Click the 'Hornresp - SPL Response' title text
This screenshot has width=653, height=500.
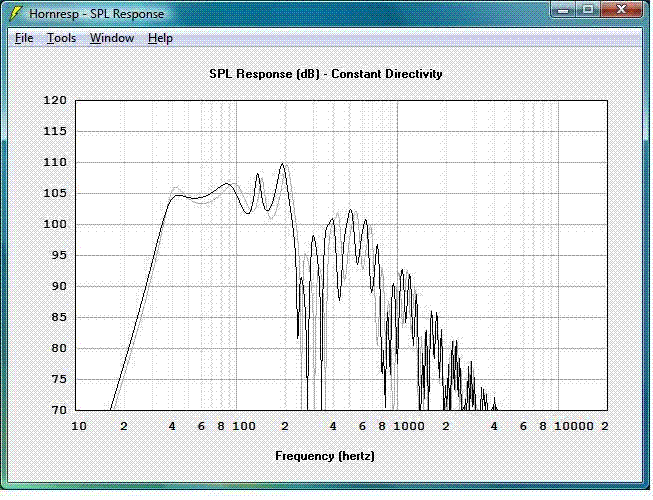(96, 14)
